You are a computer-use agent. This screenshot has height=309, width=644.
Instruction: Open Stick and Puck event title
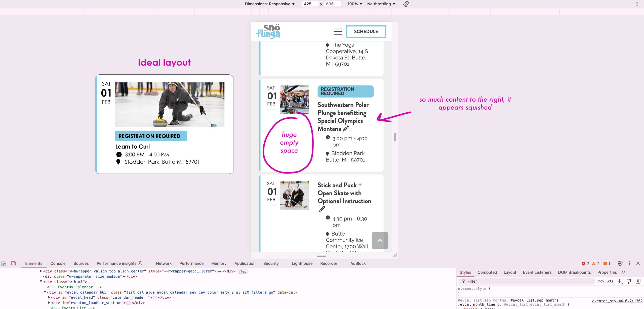(344, 193)
